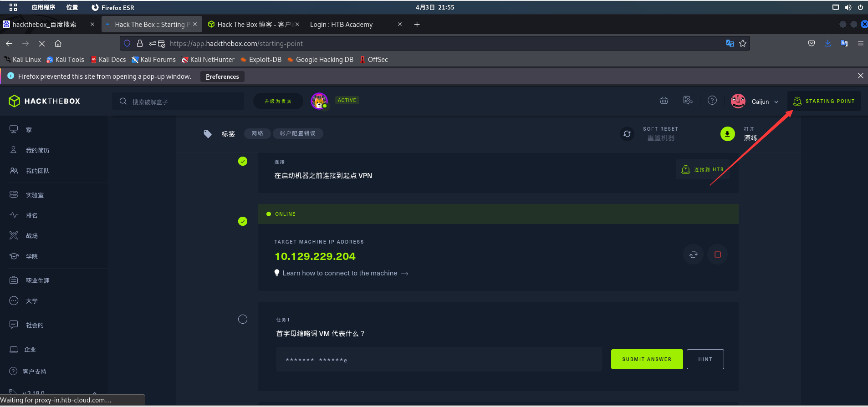This screenshot has height=407, width=868.
Task: Open the Exploit-DB bookmark
Action: (x=261, y=60)
